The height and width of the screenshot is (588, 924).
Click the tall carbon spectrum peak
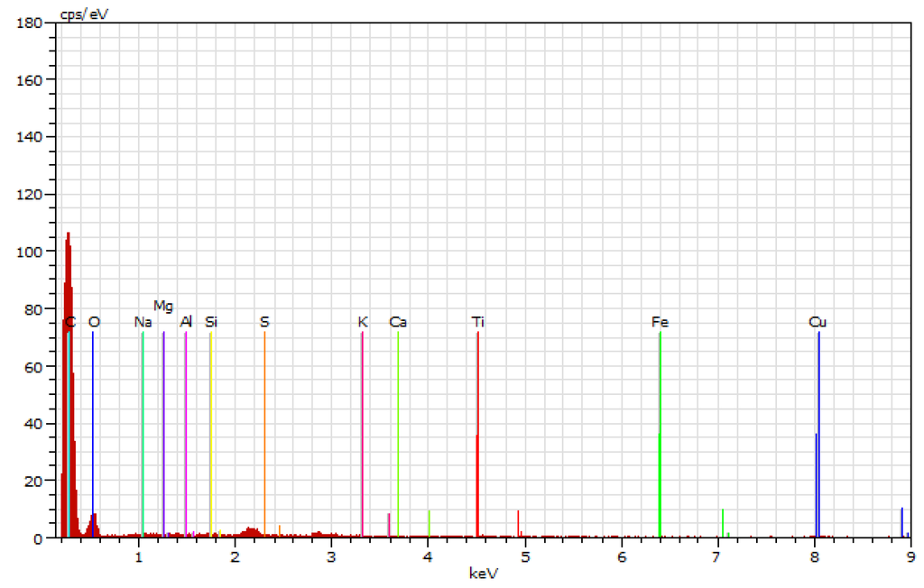point(69,383)
